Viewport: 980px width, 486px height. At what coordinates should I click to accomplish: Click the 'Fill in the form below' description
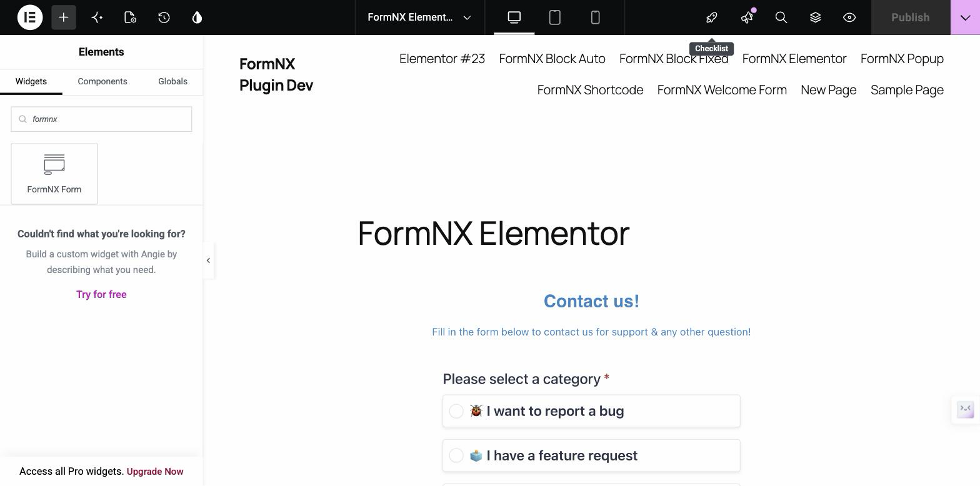[x=591, y=332]
